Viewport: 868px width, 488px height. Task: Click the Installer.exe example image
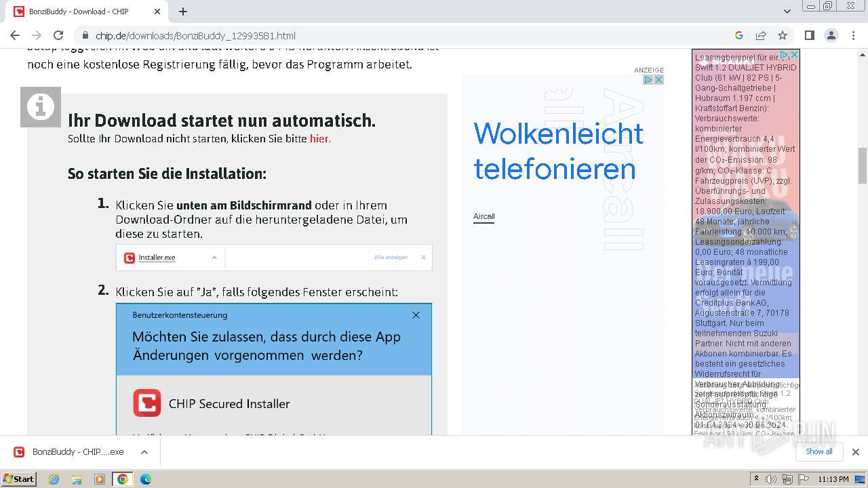click(274, 258)
